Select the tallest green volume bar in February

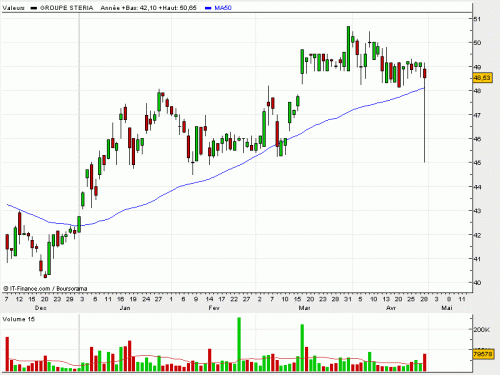pos(239,344)
